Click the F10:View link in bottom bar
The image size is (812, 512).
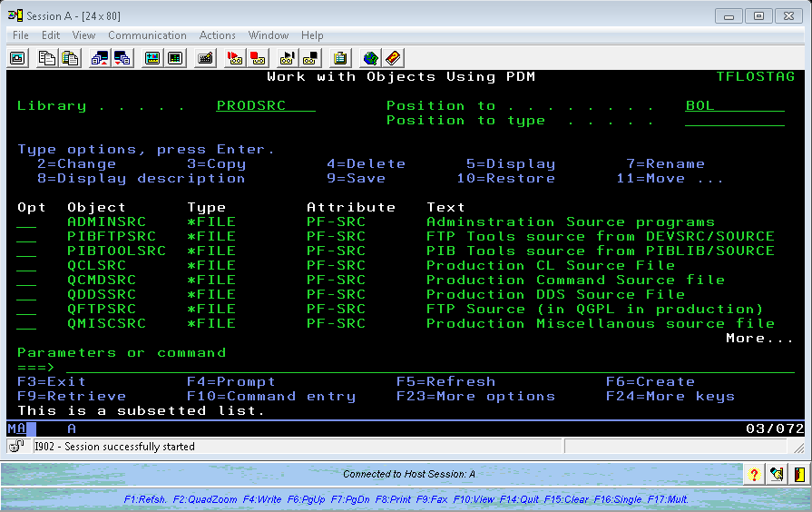click(x=474, y=499)
